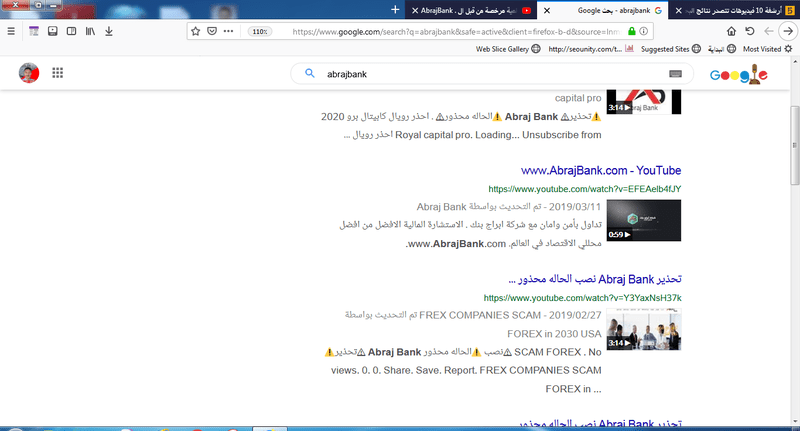Open Arabic warning Abraj Bank result title
The width and height of the screenshot is (800, 431).
[x=595, y=280]
